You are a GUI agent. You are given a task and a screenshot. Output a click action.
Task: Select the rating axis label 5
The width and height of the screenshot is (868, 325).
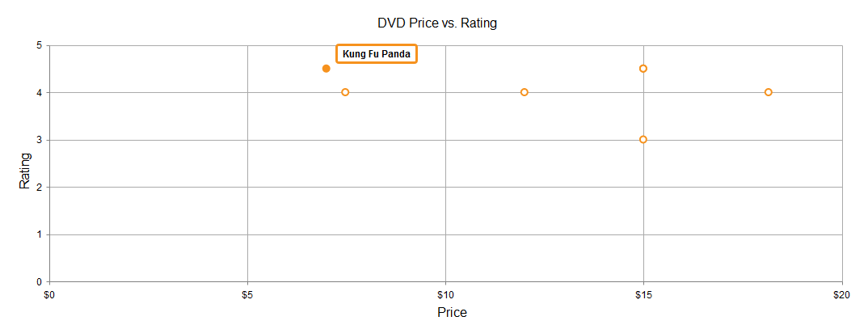(40, 45)
